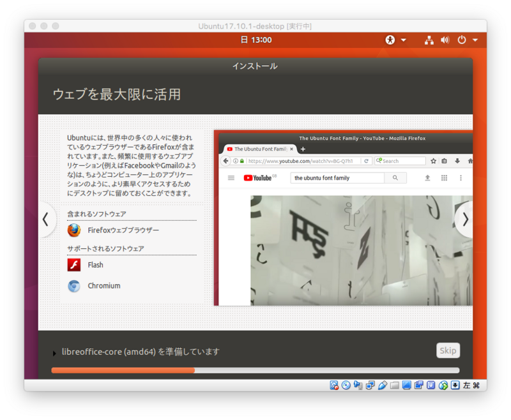Click the VirtualBox mouse integration icon
Image resolution: width=511 pixels, height=420 pixels.
pos(443,386)
